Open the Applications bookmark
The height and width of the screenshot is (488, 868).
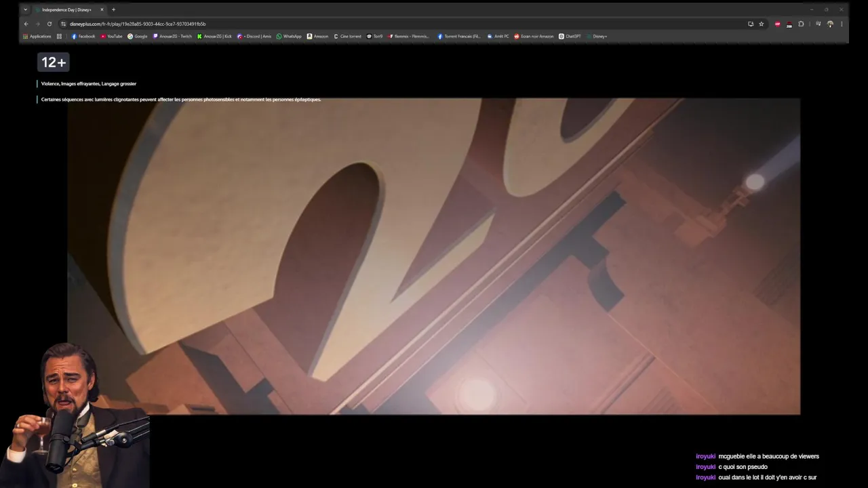[37, 37]
